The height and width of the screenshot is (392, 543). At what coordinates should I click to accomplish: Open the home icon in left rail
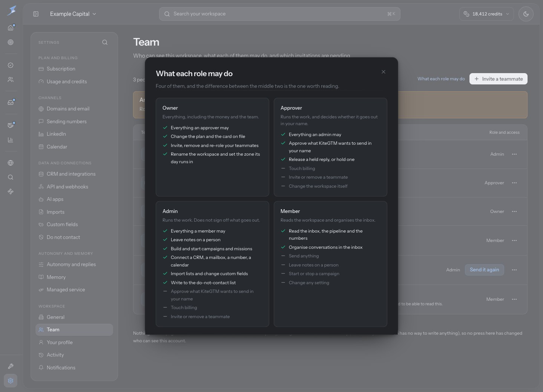pos(11,28)
